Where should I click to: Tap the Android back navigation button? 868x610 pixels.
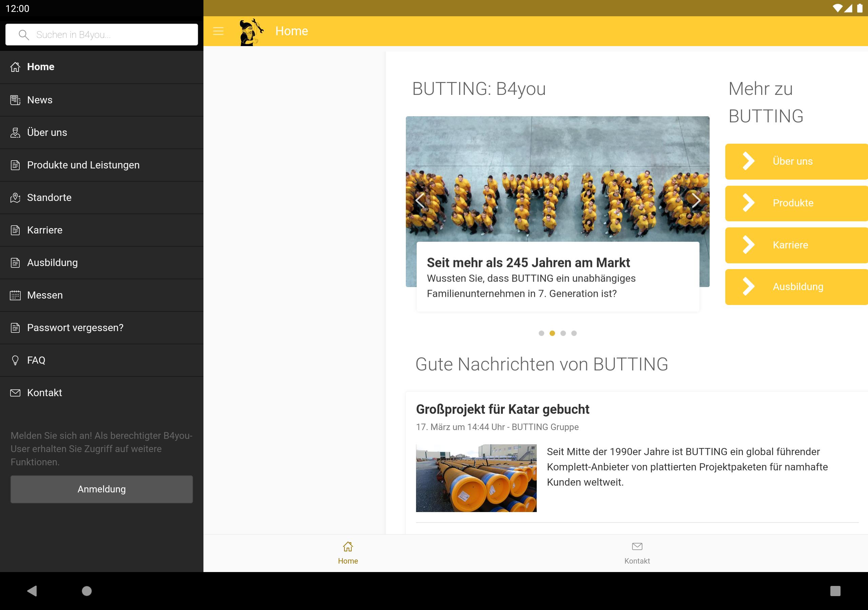(x=32, y=591)
